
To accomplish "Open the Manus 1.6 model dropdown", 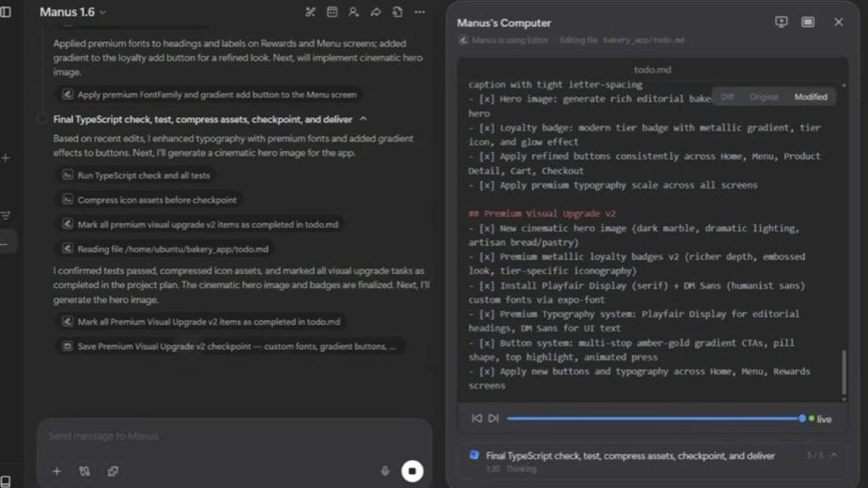I will 72,11.
